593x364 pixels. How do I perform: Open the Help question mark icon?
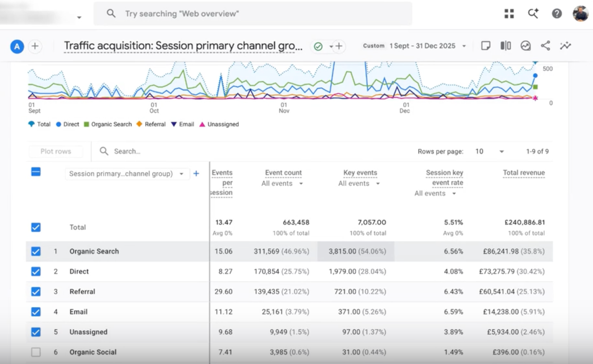point(557,14)
